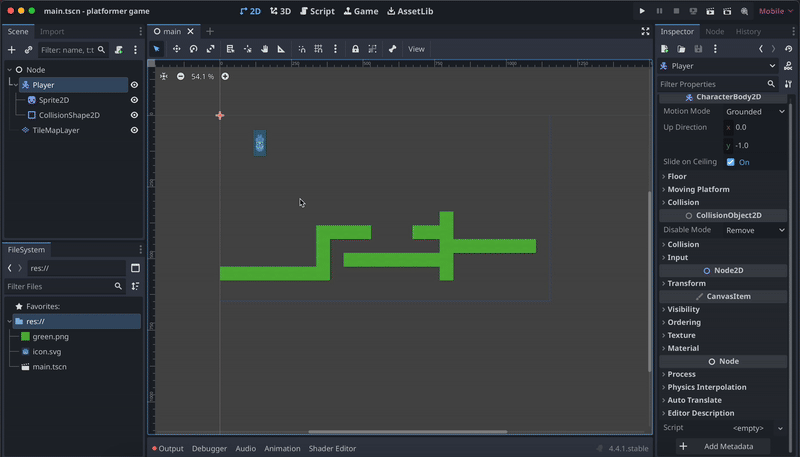Toggle distraction-free mode icon

coord(645,32)
